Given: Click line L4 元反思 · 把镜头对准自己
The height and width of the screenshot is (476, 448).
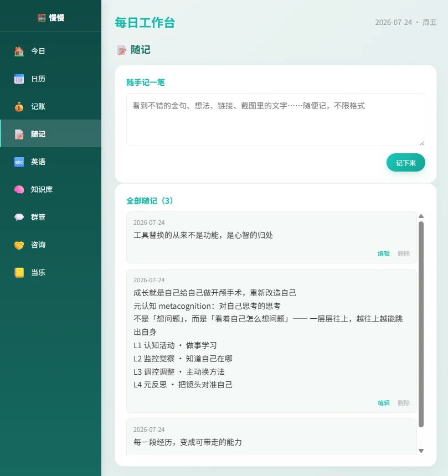Looking at the screenshot, I should [x=183, y=385].
